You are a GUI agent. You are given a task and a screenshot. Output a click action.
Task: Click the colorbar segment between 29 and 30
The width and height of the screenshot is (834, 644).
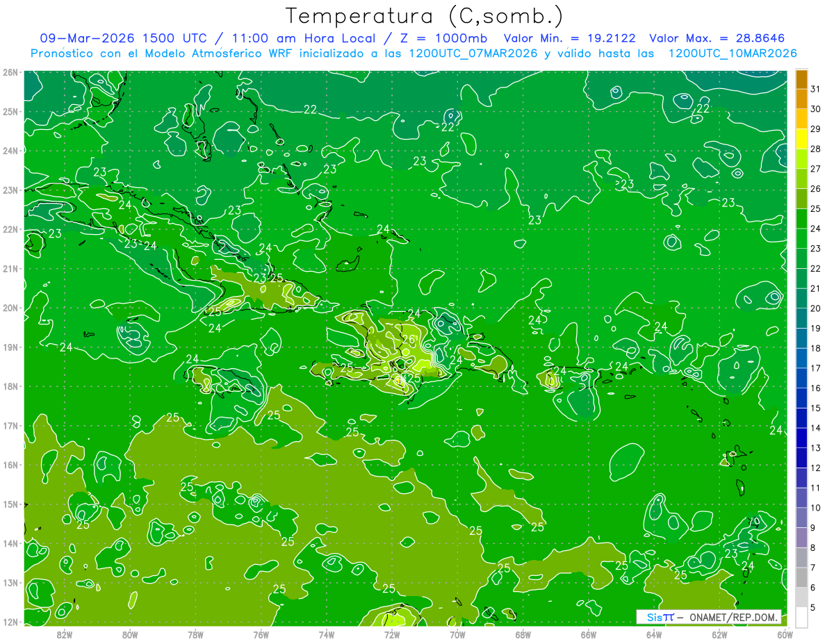tap(801, 119)
